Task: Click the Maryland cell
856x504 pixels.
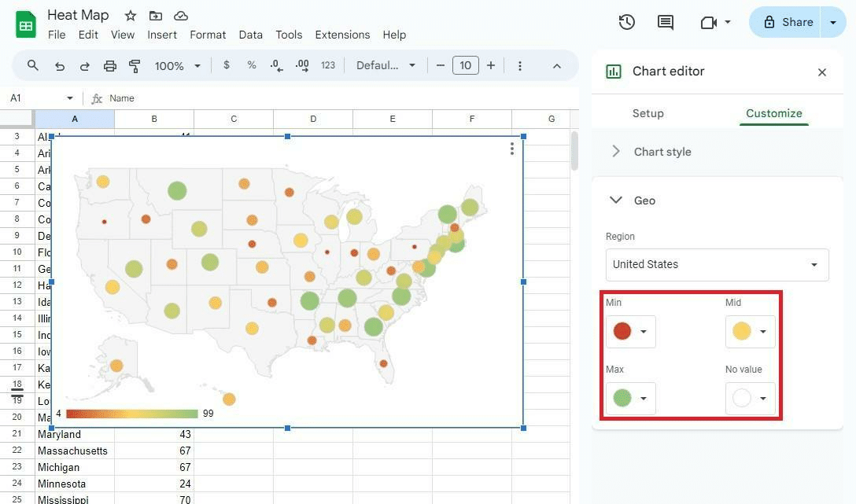Action: 75,434
